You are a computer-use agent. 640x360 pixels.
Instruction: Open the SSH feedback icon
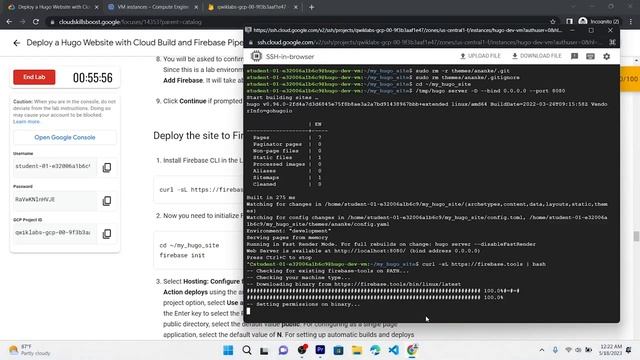tap(574, 56)
